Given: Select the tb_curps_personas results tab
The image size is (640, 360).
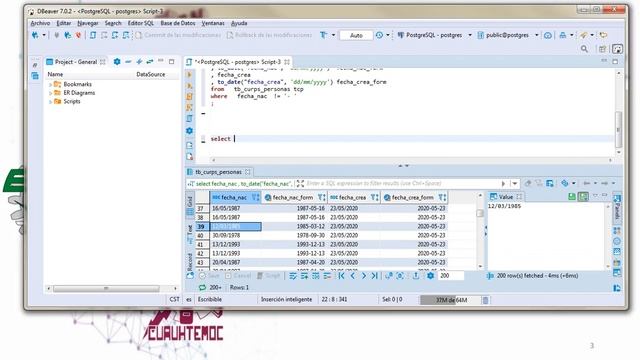Looking at the screenshot, I should (219, 172).
